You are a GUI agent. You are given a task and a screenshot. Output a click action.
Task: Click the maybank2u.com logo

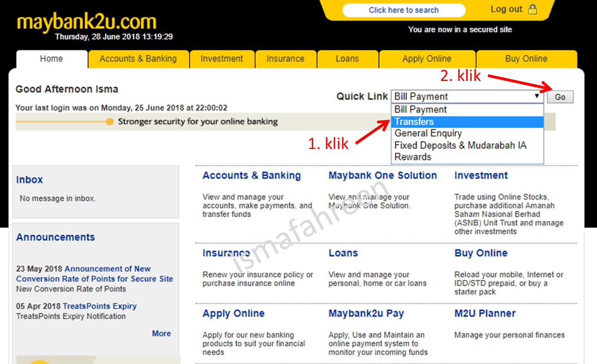point(87,22)
